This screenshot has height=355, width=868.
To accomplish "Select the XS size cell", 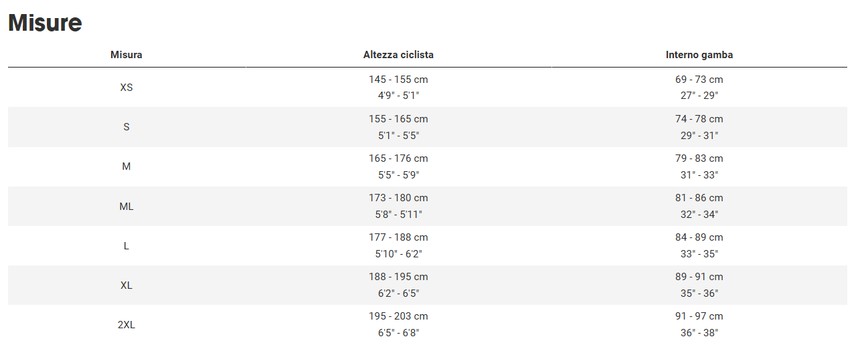I will pyautogui.click(x=126, y=88).
